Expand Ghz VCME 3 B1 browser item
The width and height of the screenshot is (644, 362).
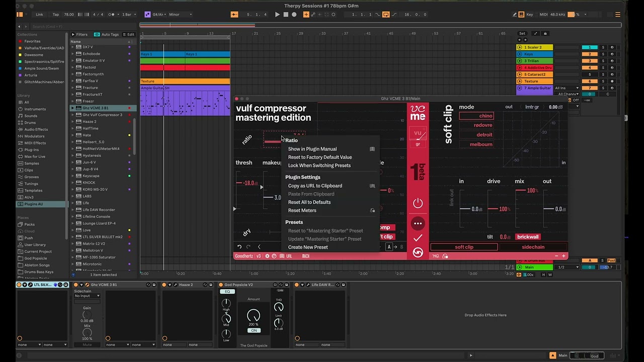click(x=72, y=108)
